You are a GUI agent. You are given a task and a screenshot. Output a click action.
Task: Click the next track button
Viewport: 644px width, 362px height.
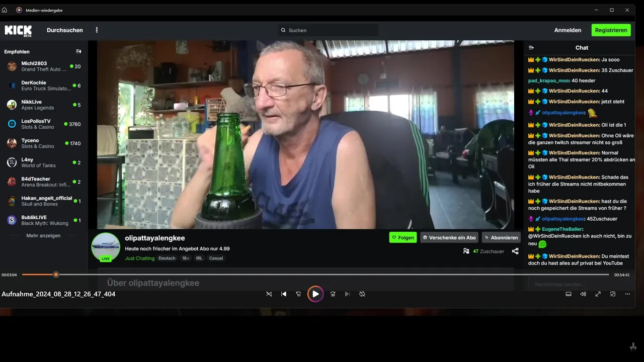point(347,294)
